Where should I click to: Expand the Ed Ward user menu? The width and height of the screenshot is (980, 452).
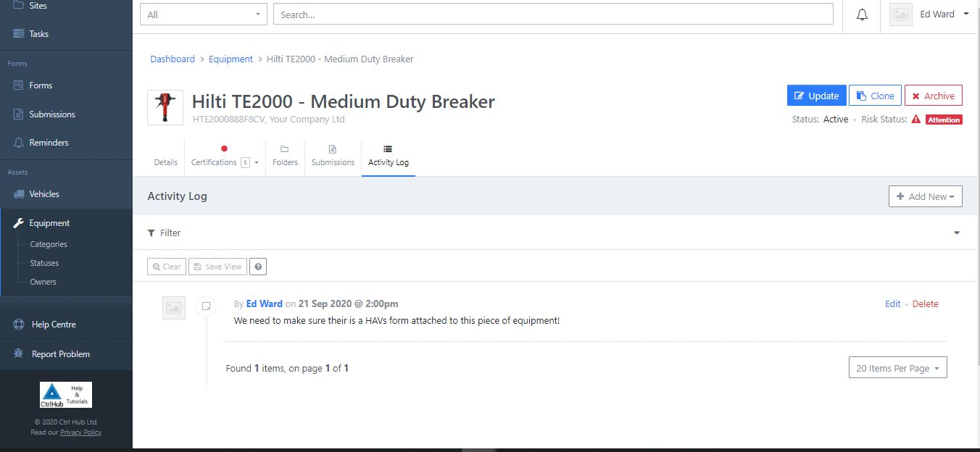944,14
